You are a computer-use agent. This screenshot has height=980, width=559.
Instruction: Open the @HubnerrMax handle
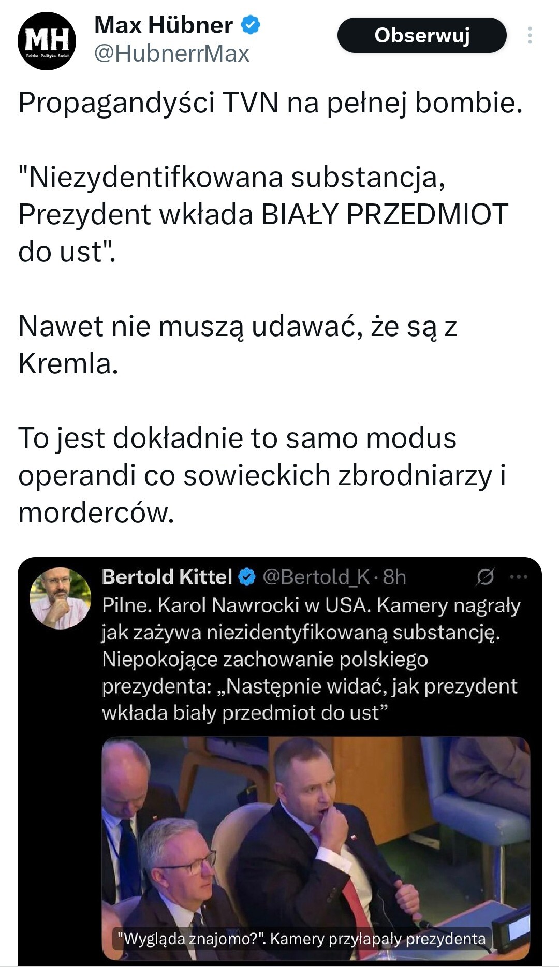point(172,54)
